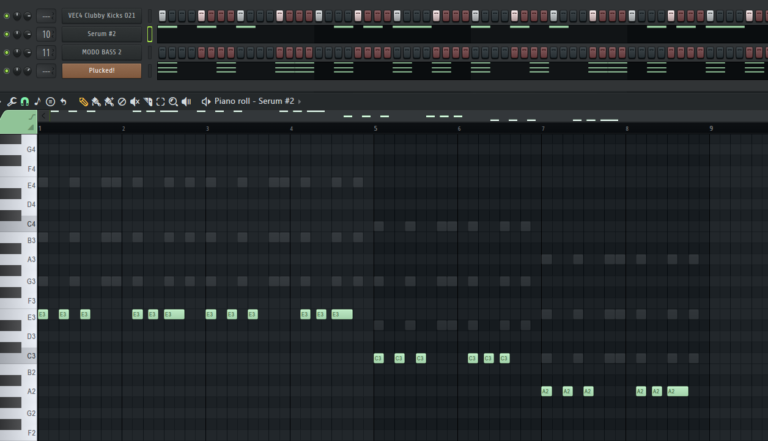
Task: Select the Mute tool icon
Action: [x=135, y=102]
